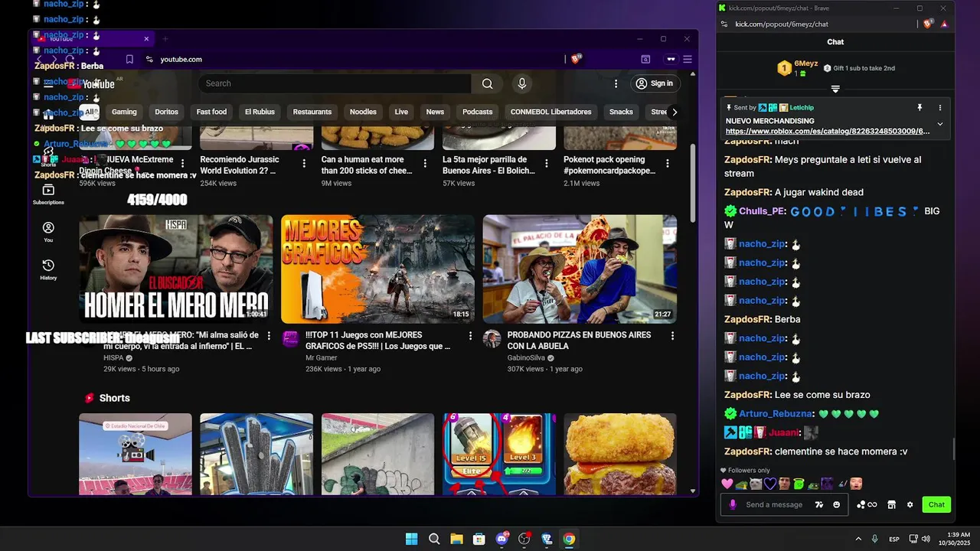Click the purple microphone icon in chat input
This screenshot has height=551, width=980.
733,504
